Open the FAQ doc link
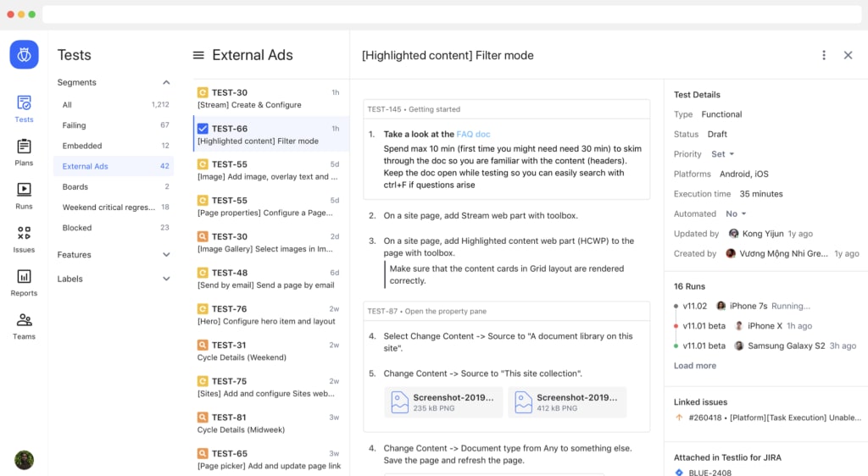 pyautogui.click(x=473, y=134)
